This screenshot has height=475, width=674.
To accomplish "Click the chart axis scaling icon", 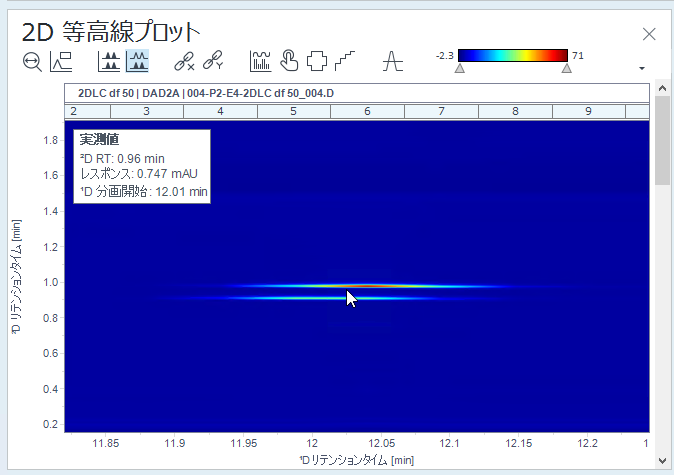I will [x=61, y=61].
